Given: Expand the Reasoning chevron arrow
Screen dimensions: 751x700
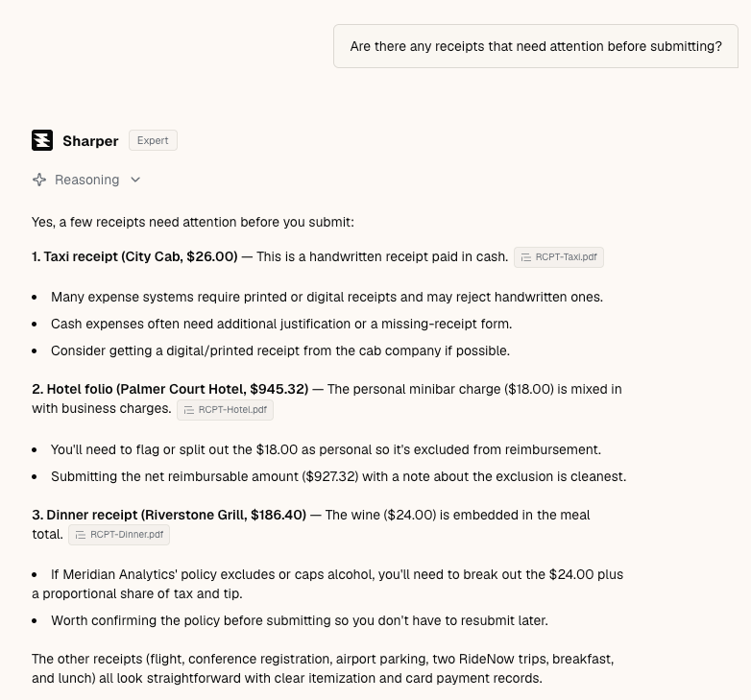Looking at the screenshot, I should pyautogui.click(x=135, y=180).
